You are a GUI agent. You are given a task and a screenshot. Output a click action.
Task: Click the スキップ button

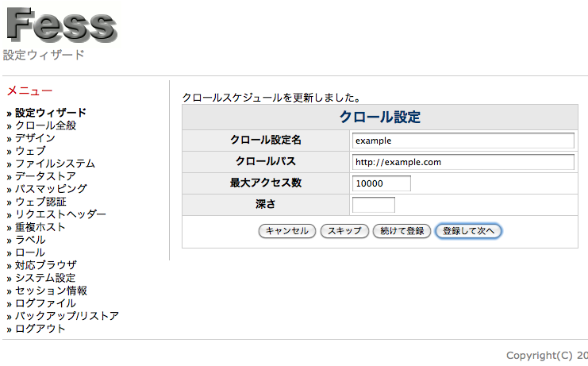(x=344, y=231)
